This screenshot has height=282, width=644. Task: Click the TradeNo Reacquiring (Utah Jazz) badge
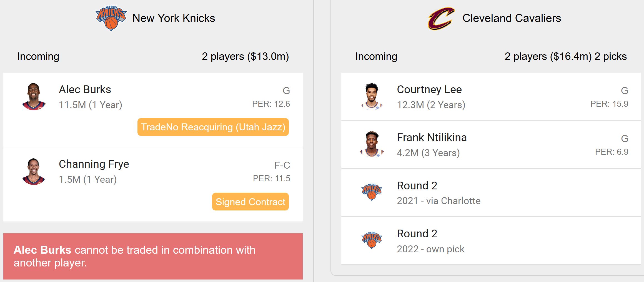point(213,127)
